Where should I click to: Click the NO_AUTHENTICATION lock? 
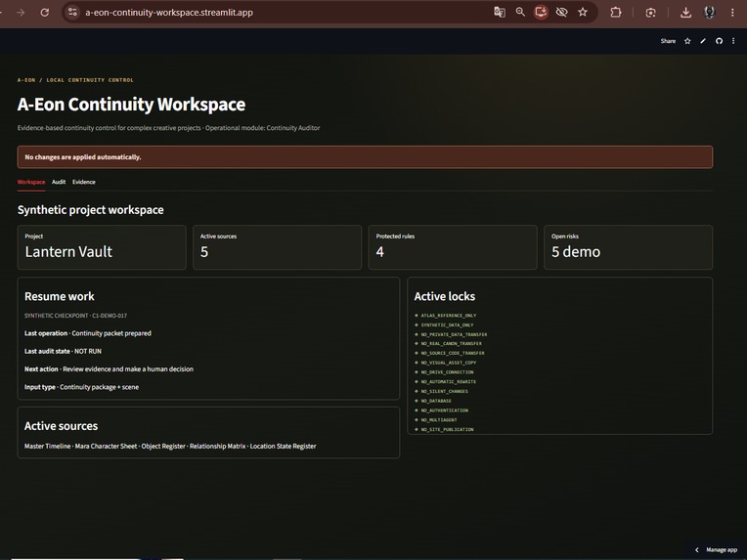click(445, 410)
